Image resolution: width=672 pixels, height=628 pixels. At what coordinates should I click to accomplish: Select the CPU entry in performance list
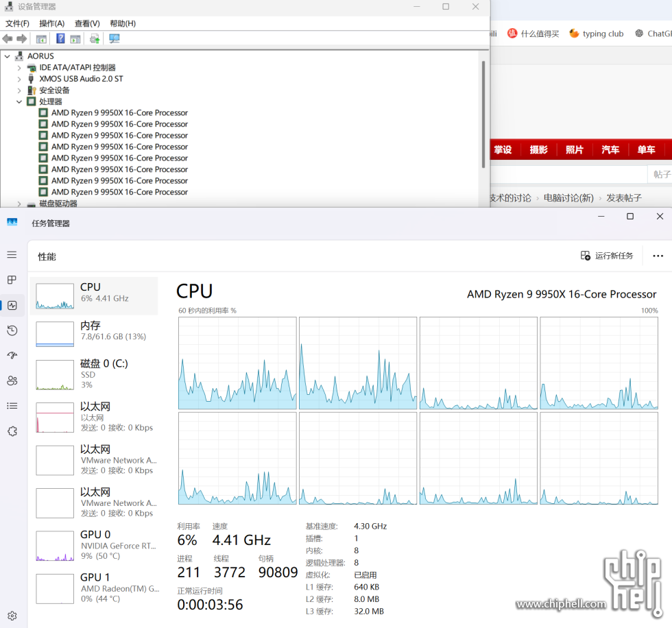point(94,296)
